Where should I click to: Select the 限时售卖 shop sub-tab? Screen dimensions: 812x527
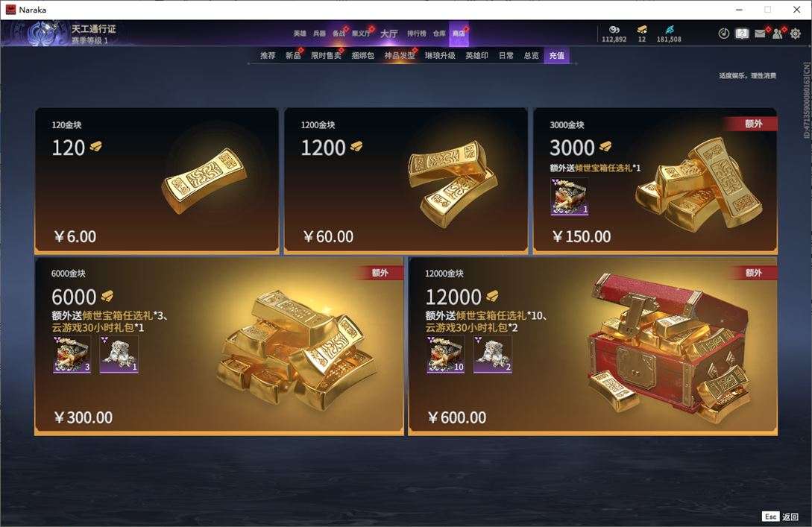(327, 55)
